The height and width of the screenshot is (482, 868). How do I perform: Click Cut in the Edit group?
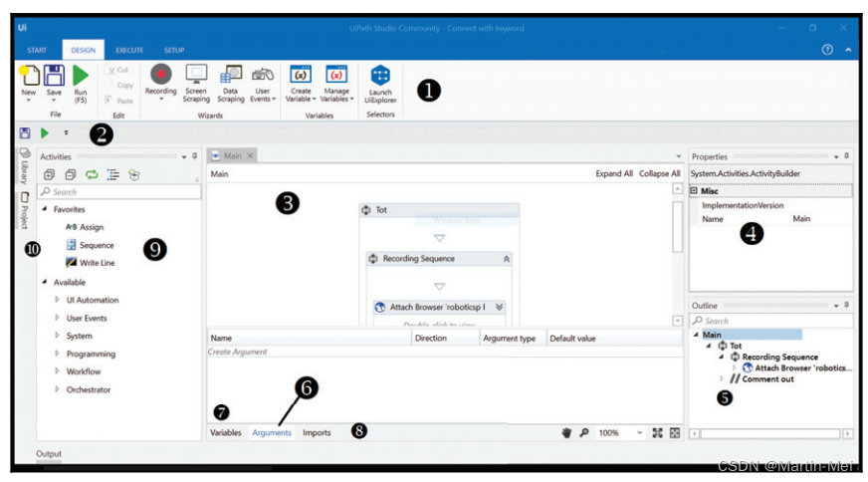coord(117,70)
